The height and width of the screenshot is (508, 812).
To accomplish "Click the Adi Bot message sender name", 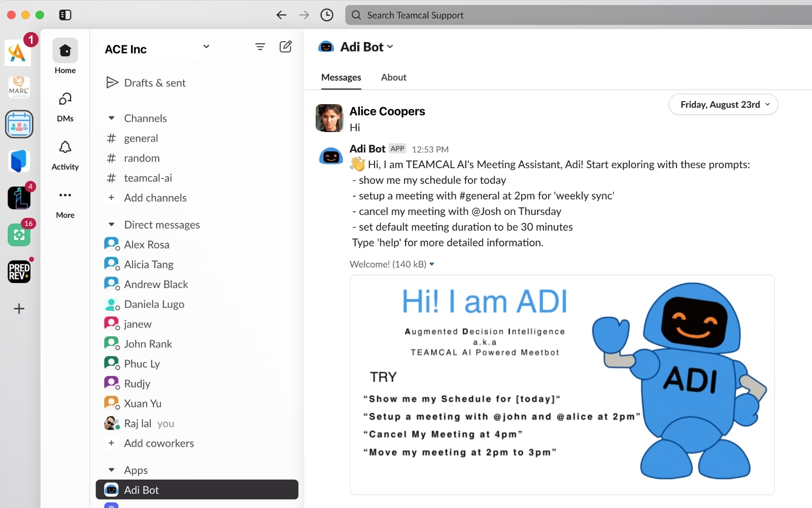I will [367, 149].
